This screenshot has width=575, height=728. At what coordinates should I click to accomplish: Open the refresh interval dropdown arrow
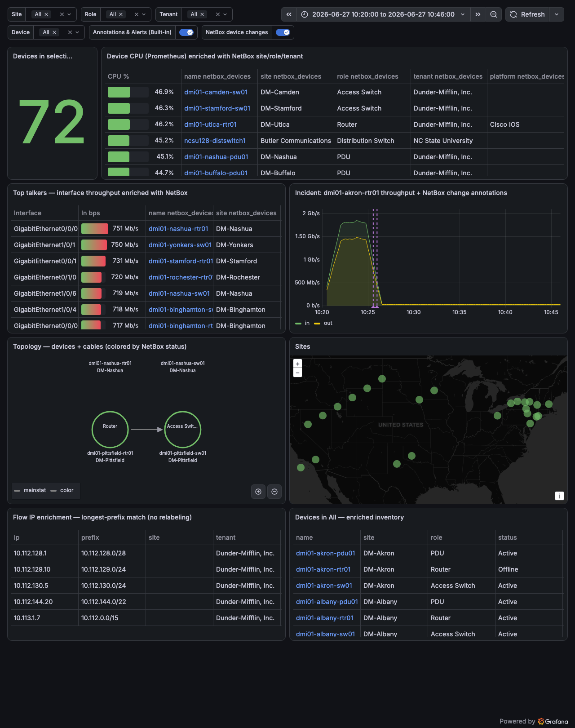click(557, 14)
